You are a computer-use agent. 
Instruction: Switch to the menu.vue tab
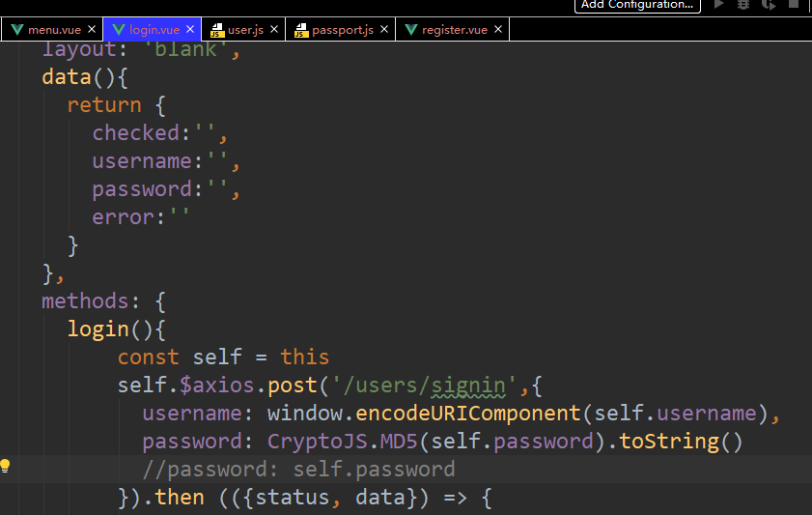click(51, 30)
